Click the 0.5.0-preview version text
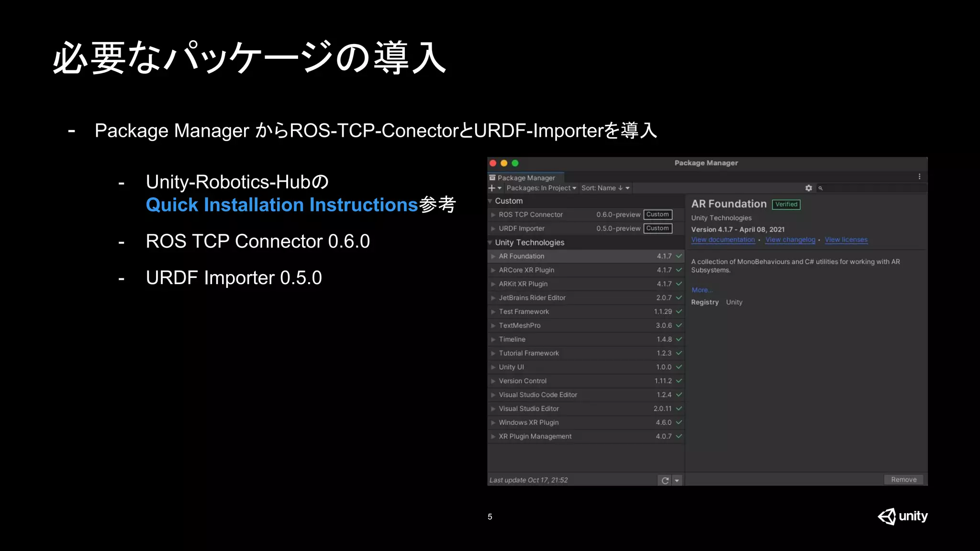The width and height of the screenshot is (980, 551). coord(618,229)
